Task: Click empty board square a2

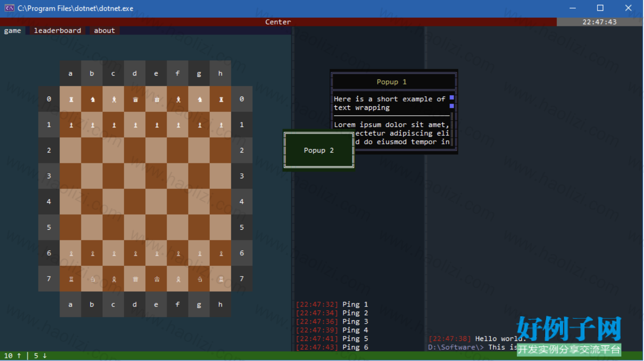Action: (x=71, y=151)
